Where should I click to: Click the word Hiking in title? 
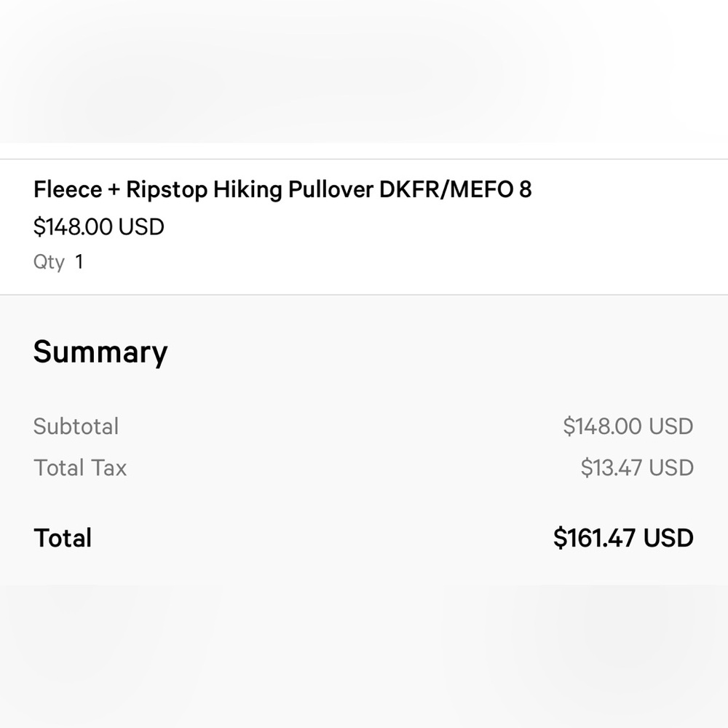pyautogui.click(x=248, y=190)
